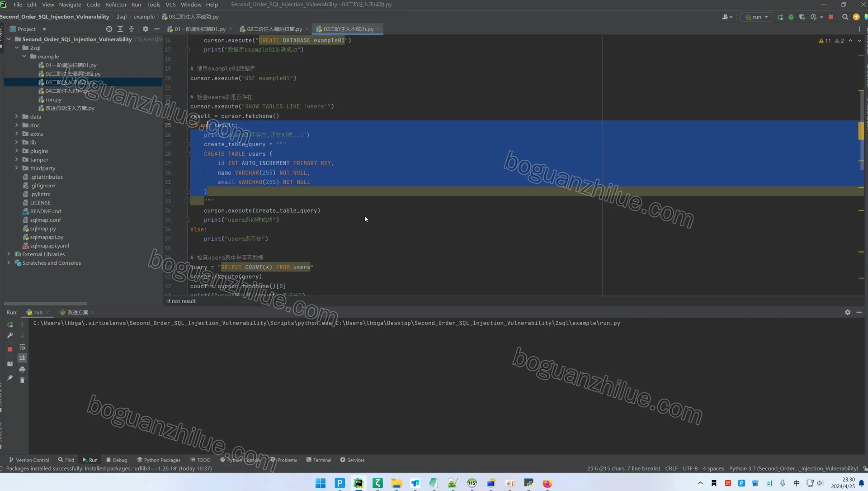
Task: Click the UTF-8 encoding status item
Action: 690,468
